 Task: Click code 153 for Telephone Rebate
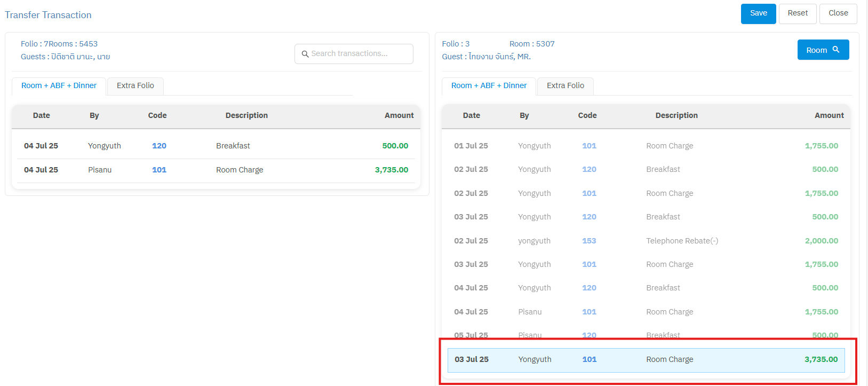(589, 241)
